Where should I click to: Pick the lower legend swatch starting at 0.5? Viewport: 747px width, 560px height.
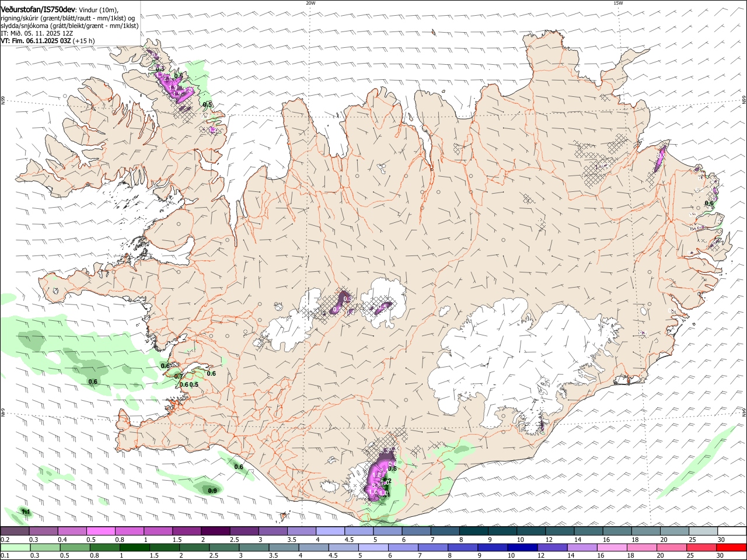(x=75, y=547)
